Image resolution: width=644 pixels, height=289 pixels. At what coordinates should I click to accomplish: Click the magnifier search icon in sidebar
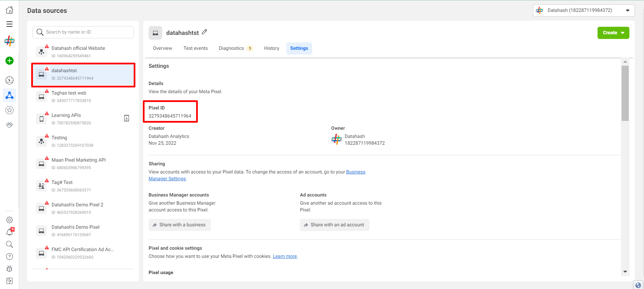(x=10, y=244)
